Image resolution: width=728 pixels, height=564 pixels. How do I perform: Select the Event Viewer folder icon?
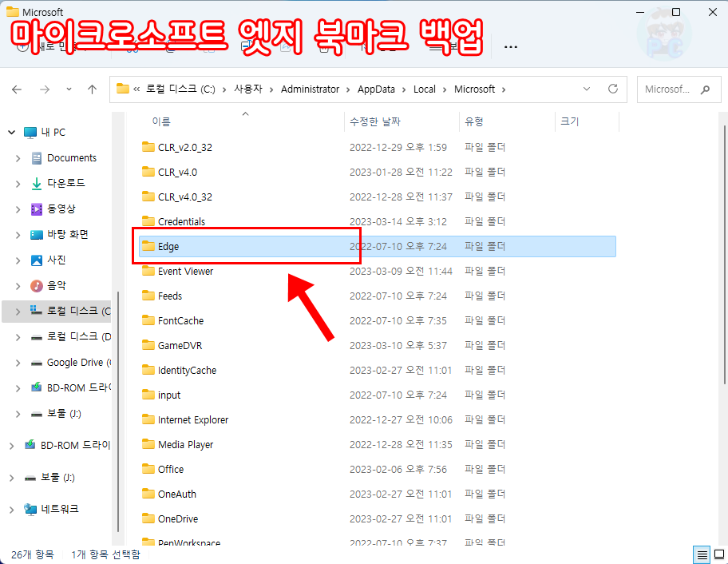[148, 271]
